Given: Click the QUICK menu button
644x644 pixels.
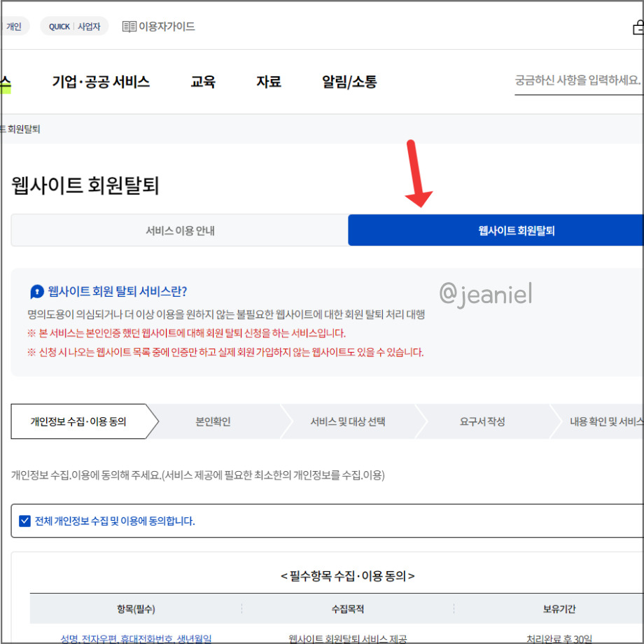Looking at the screenshot, I should click(x=59, y=26).
